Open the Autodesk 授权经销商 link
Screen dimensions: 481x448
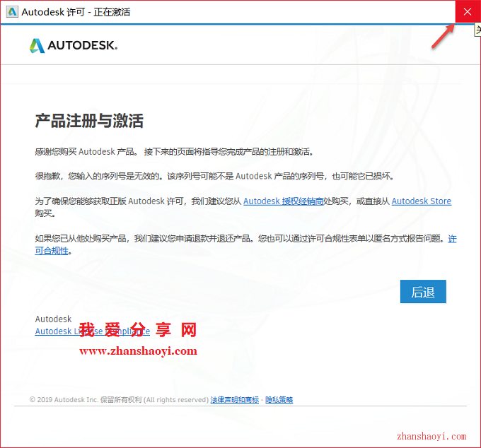pyautogui.click(x=283, y=201)
